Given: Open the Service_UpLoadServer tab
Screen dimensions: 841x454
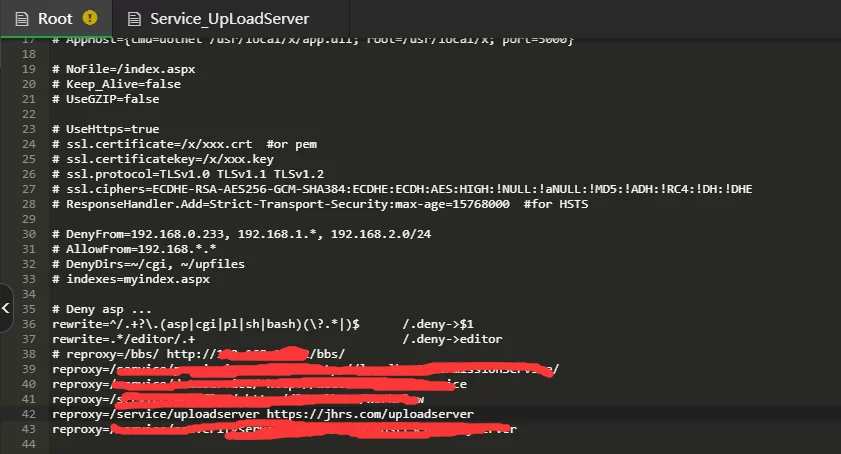Looking at the screenshot, I should [231, 19].
